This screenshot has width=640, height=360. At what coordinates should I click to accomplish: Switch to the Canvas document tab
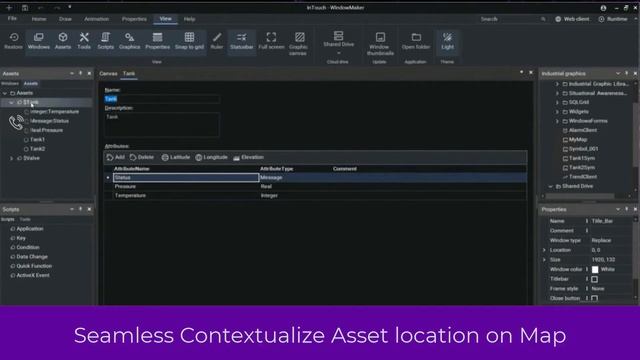[108, 73]
